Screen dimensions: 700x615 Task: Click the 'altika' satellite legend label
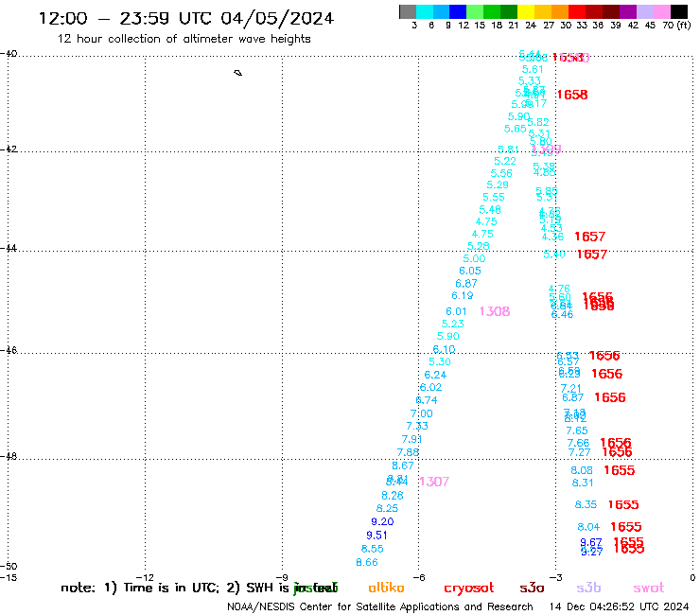[386, 588]
